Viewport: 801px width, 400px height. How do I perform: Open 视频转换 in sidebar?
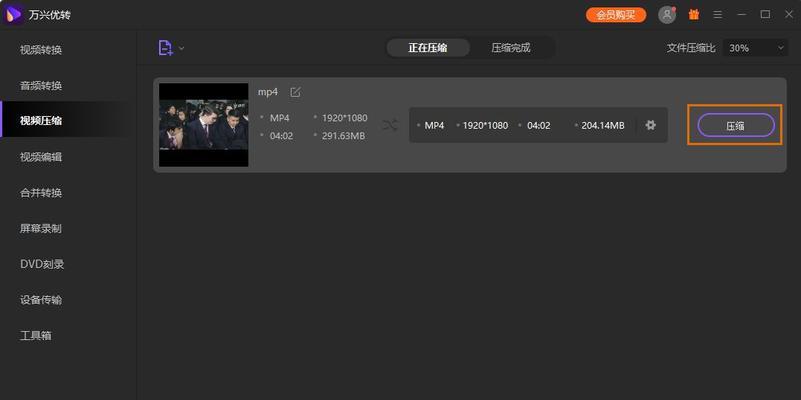pos(41,50)
